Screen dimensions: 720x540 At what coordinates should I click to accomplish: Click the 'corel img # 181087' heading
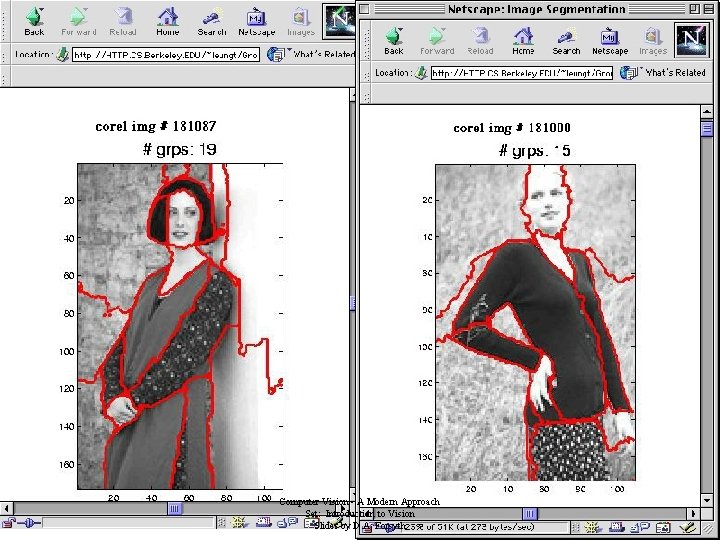point(156,126)
